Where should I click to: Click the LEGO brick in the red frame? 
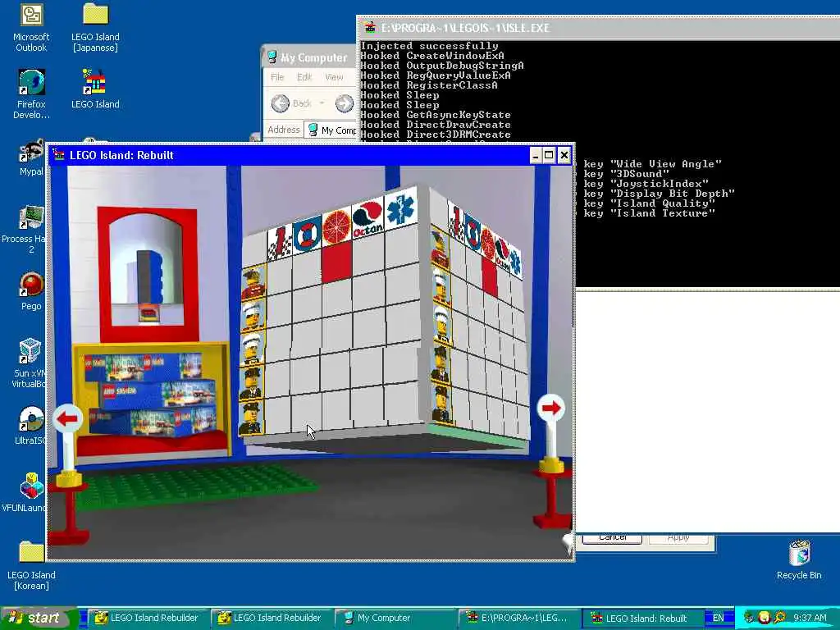[149, 279]
